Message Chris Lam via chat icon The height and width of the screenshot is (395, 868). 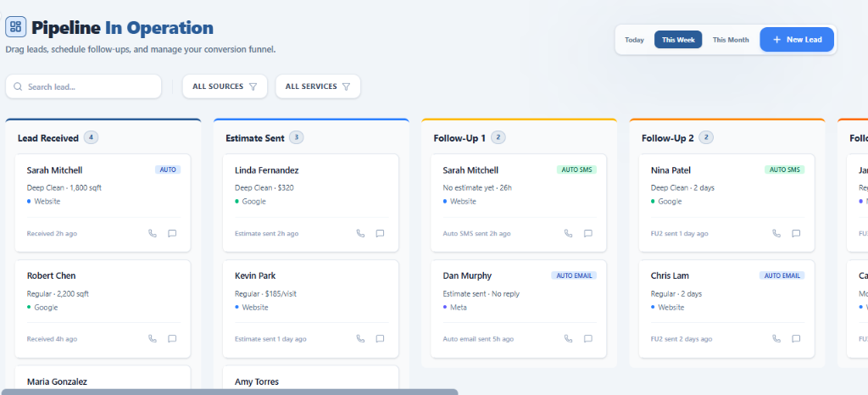tap(796, 338)
